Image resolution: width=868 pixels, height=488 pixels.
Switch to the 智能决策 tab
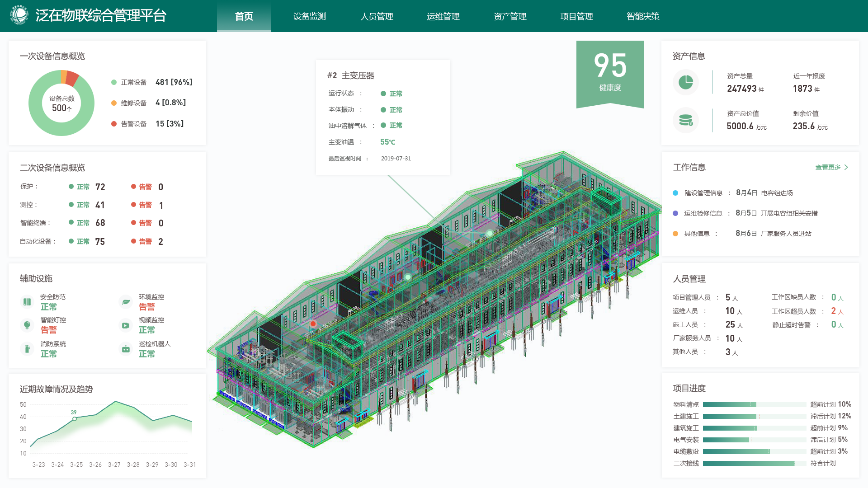[643, 16]
